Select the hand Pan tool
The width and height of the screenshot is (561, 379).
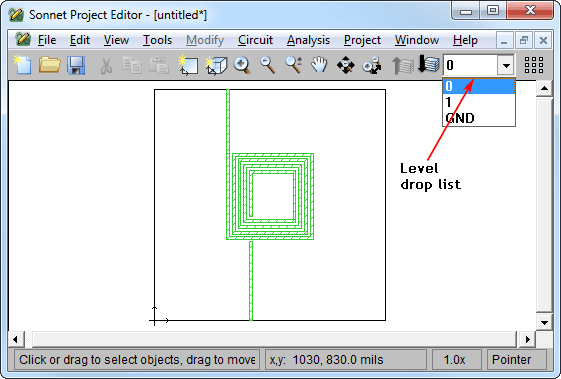[319, 65]
